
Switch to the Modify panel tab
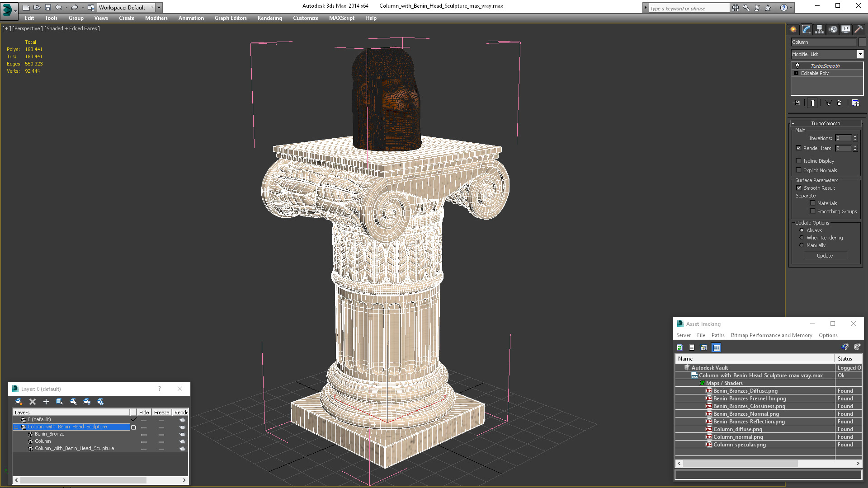(x=807, y=29)
